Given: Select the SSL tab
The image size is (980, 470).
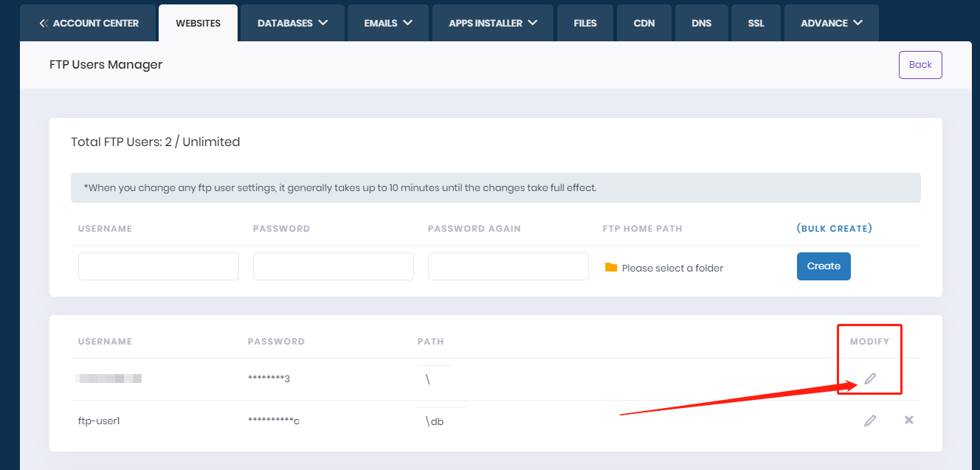Looking at the screenshot, I should click(x=756, y=23).
